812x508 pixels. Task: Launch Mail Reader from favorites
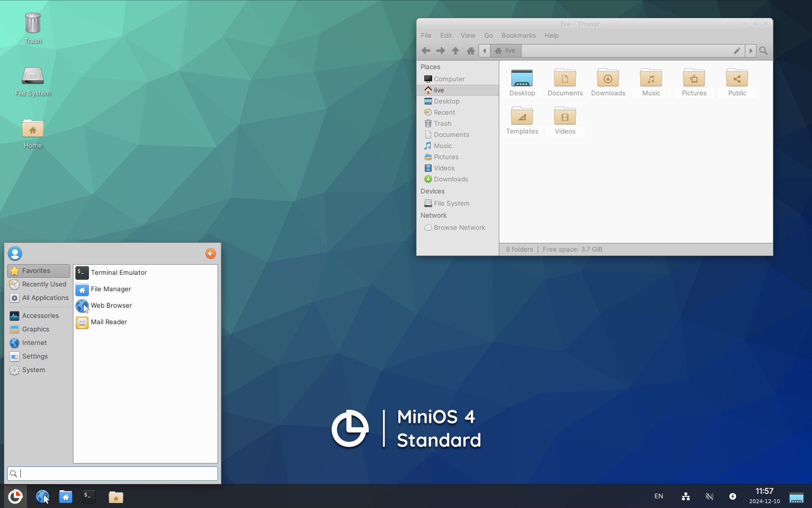tap(145, 322)
